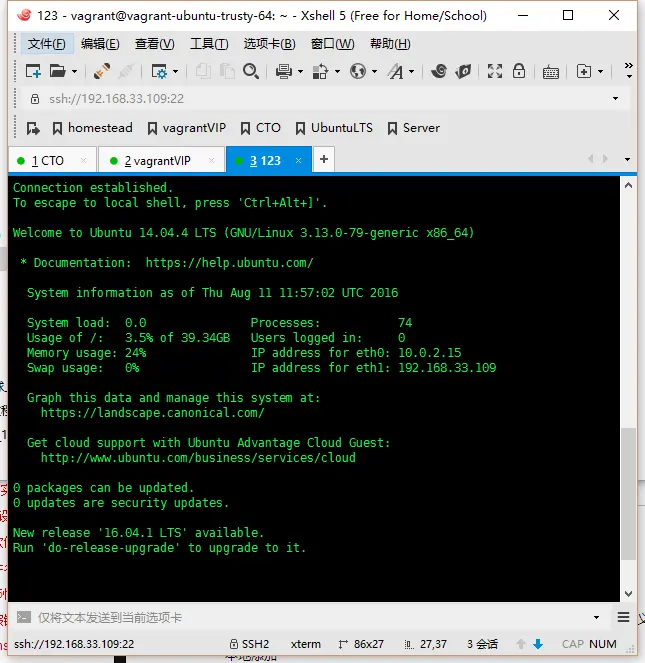The image size is (645, 663).
Task: Open the 查看(V) menu
Action: [x=154, y=44]
